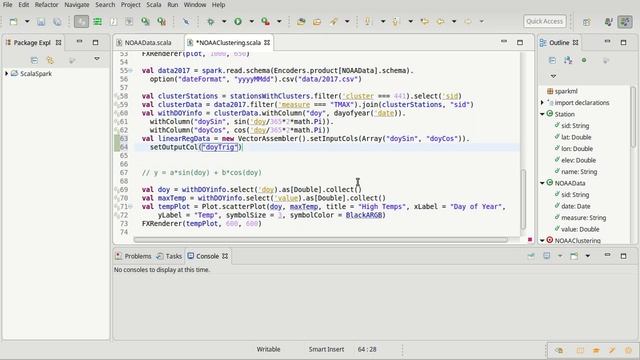Collapse the Station node in Outline
Screen dimensions: 640x360
pyautogui.click(x=542, y=114)
